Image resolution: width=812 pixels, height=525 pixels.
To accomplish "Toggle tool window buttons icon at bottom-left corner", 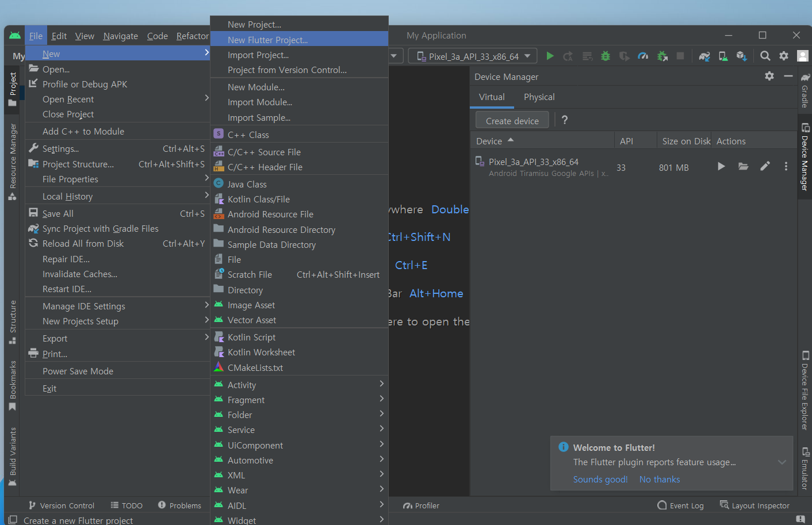I will click(x=13, y=519).
